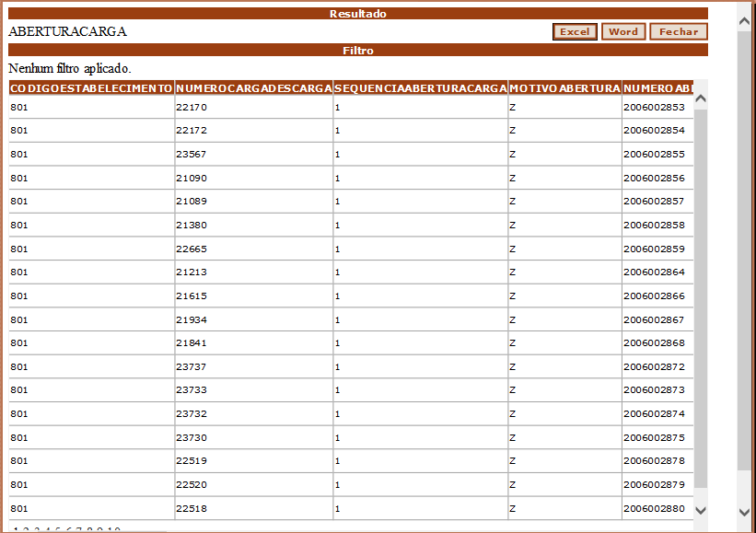Export results with the Word button

point(622,32)
